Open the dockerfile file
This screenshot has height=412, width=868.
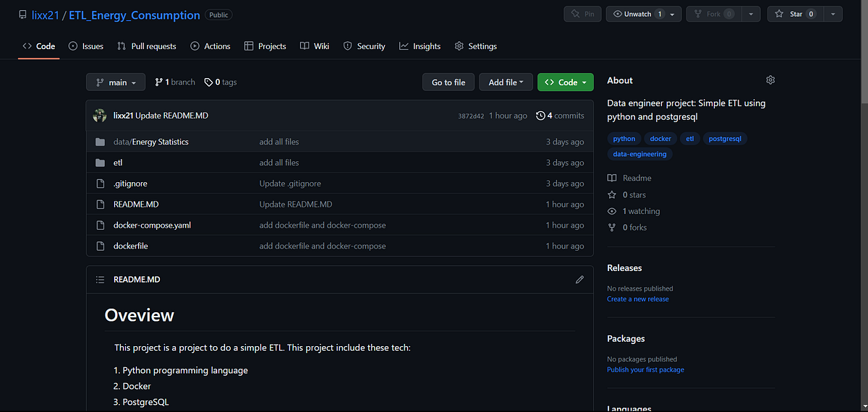(131, 246)
